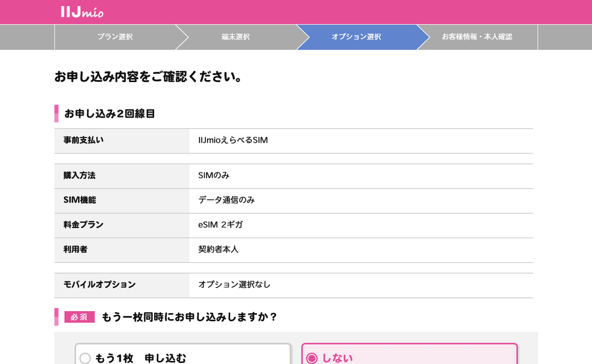The height and width of the screenshot is (364, 592).
Task: Select the オプション選択 step
Action: 356,37
